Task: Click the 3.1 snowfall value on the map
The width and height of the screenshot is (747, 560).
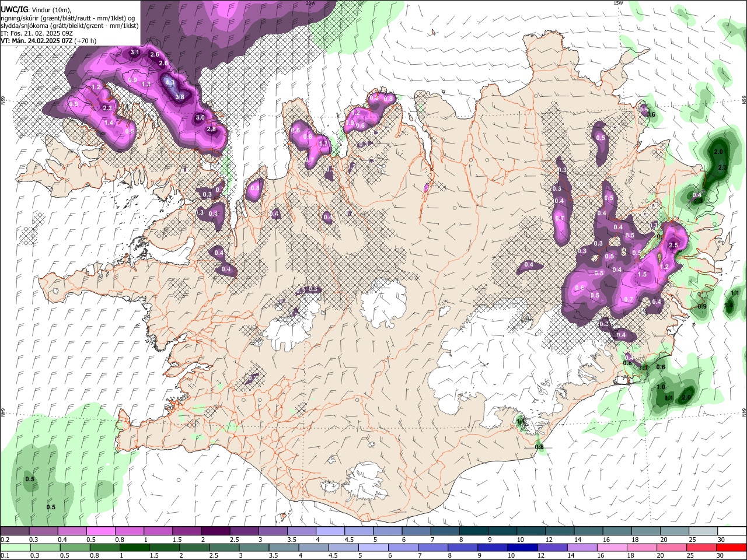Action: click(135, 52)
